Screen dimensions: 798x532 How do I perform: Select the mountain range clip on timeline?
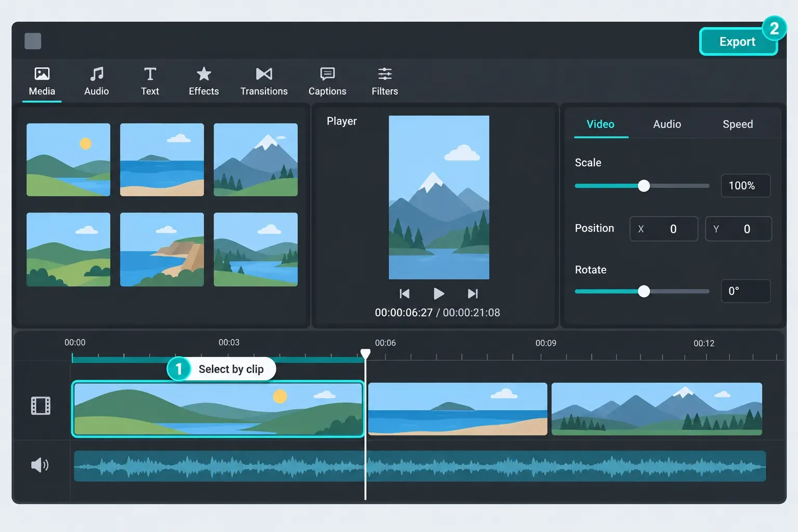pyautogui.click(x=657, y=409)
